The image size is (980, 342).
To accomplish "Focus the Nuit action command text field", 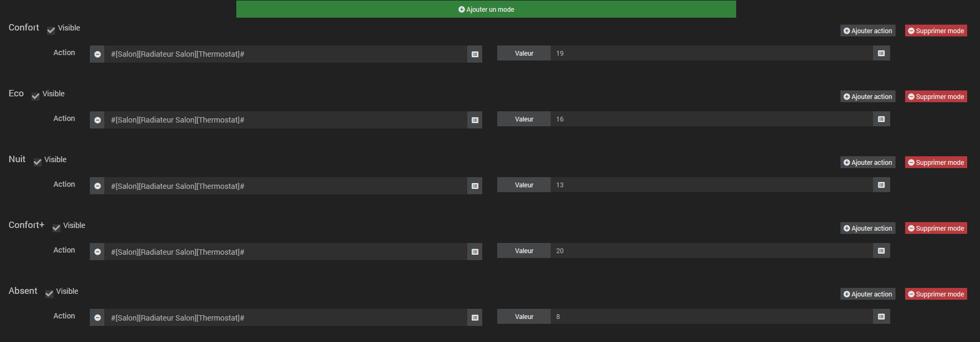I will tap(285, 186).
